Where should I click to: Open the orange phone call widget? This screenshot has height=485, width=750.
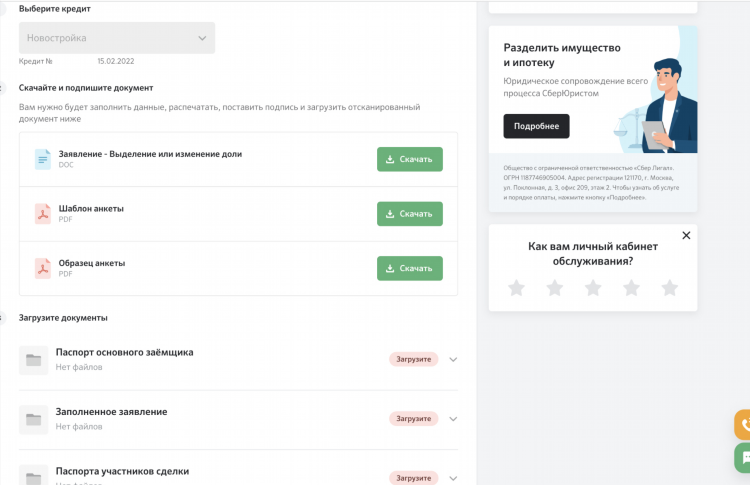coord(743,424)
